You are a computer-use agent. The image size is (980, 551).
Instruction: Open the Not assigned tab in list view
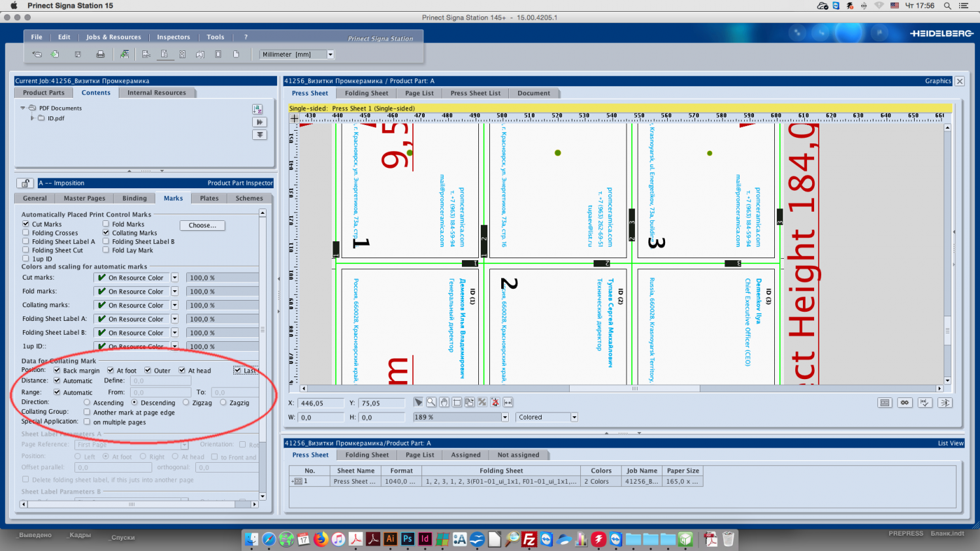coord(519,455)
